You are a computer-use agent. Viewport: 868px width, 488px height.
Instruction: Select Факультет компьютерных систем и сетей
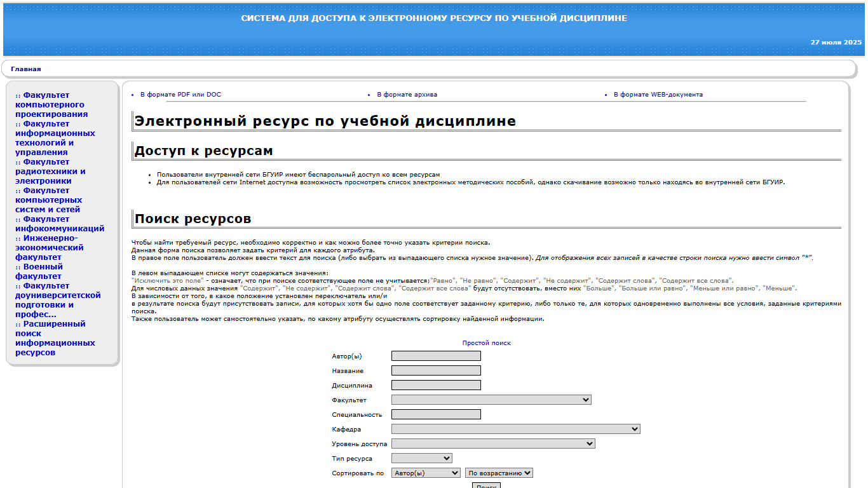(x=49, y=200)
